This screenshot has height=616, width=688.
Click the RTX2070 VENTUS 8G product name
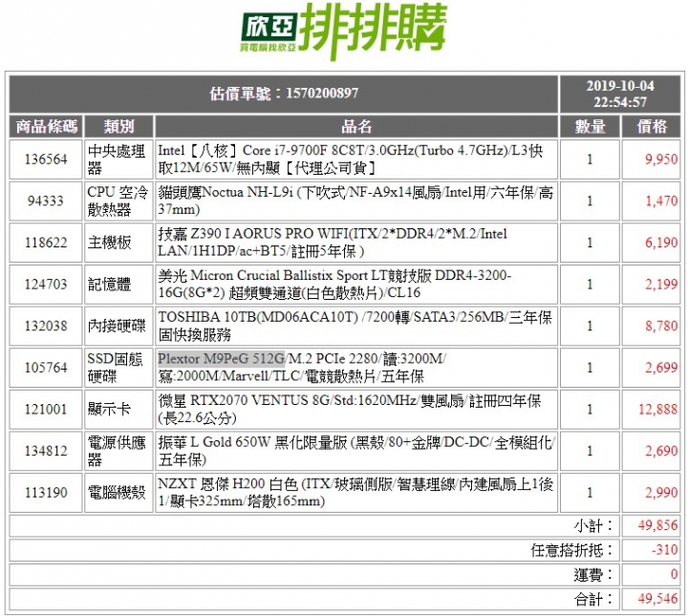pos(350,409)
